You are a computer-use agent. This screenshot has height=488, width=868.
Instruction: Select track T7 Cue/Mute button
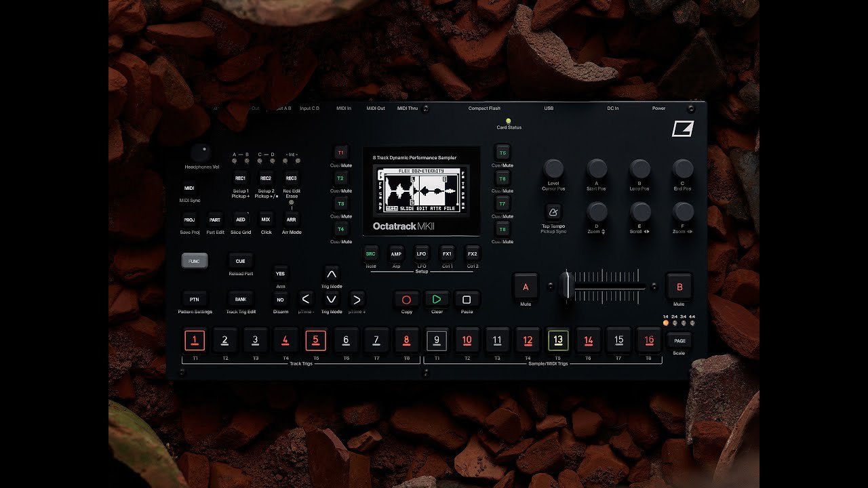coord(502,203)
